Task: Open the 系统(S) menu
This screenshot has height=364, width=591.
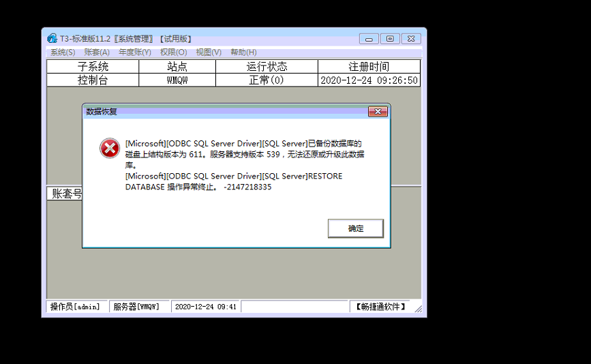Action: click(63, 52)
